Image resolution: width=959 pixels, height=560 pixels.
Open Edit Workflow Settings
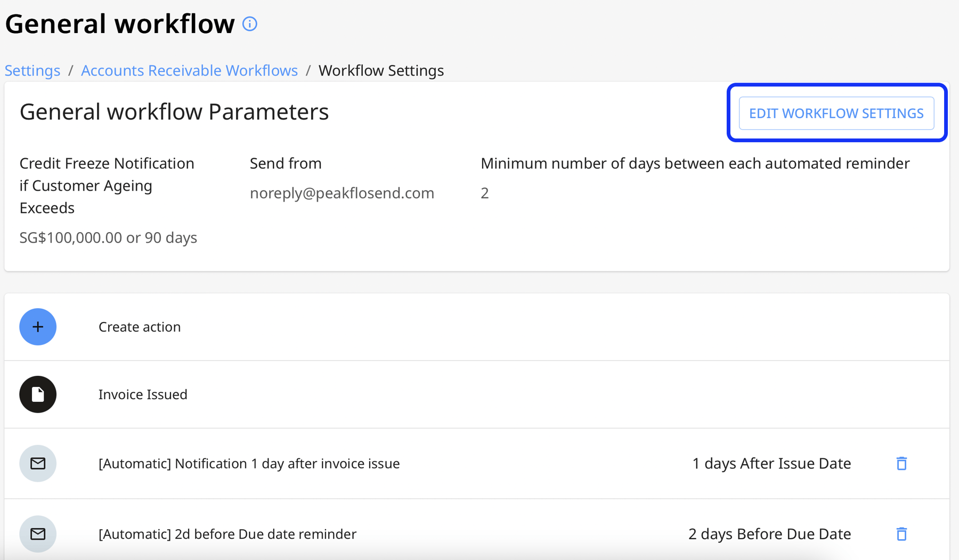(x=836, y=113)
